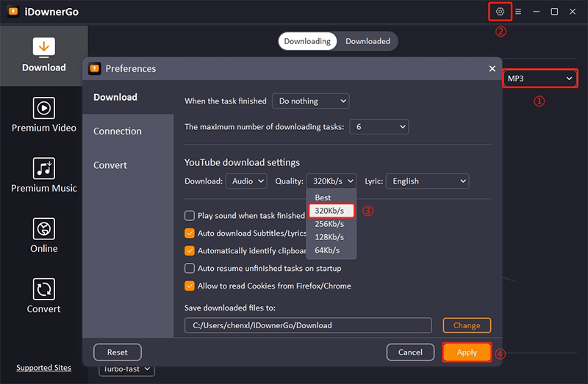The height and width of the screenshot is (384, 588).
Task: Open settings gear icon in title bar
Action: [501, 12]
